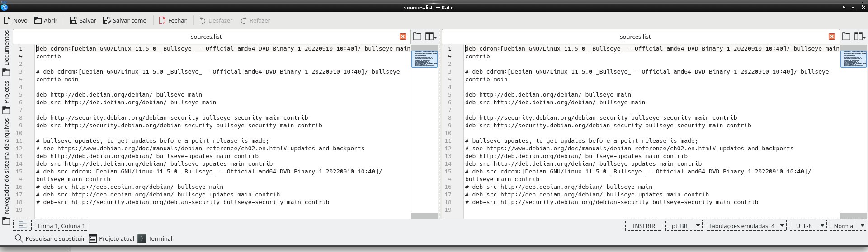Image resolution: width=868 pixels, height=252 pixels.
Task: Click line number 1 in the right pane
Action: point(449,48)
